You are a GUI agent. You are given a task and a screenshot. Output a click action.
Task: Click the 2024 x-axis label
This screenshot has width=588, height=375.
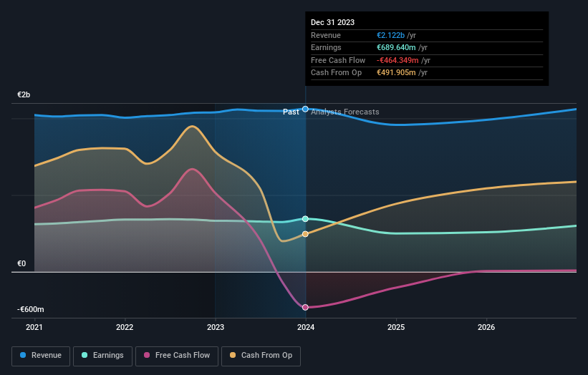point(306,327)
